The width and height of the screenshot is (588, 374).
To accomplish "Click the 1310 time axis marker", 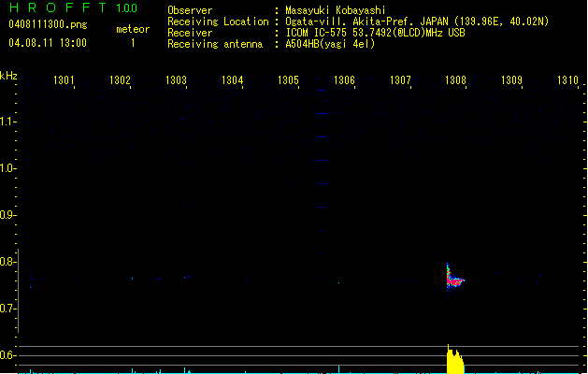I will point(567,79).
